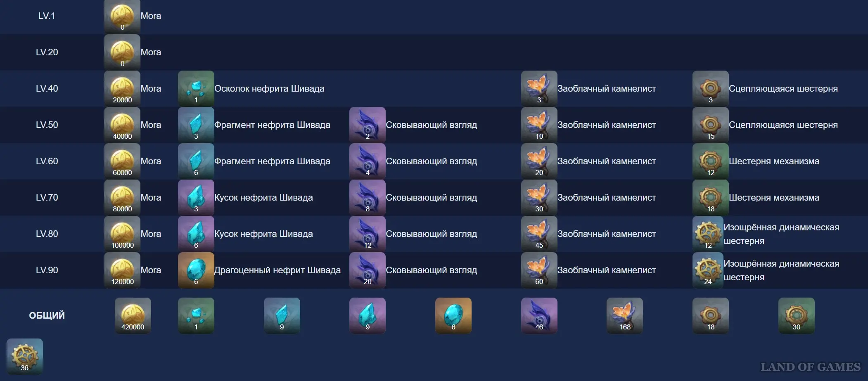
Task: Click the Mora coin icon in LV.20 row
Action: 122,52
